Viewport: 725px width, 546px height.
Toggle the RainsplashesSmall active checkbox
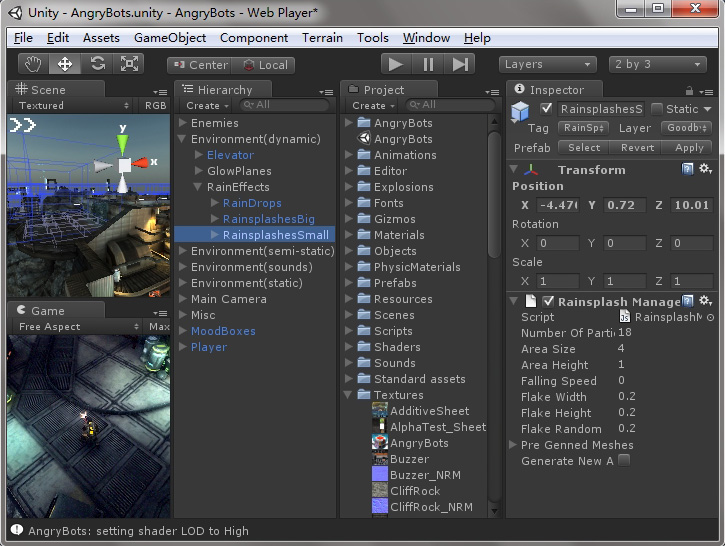546,109
